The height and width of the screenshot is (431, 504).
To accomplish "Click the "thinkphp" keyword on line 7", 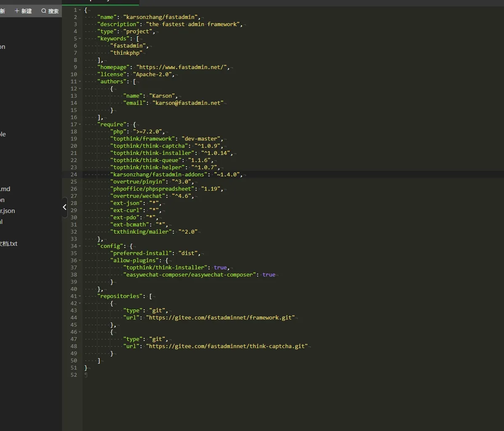I will coord(126,53).
